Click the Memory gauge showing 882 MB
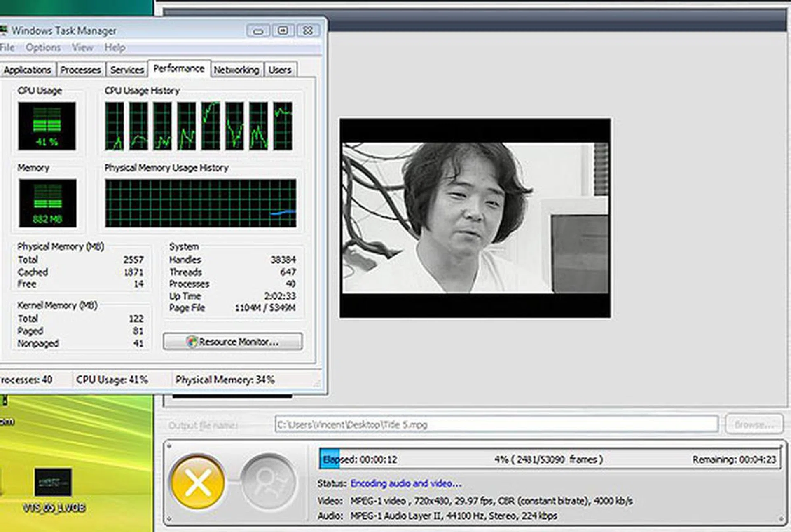The height and width of the screenshot is (532, 791). click(47, 203)
